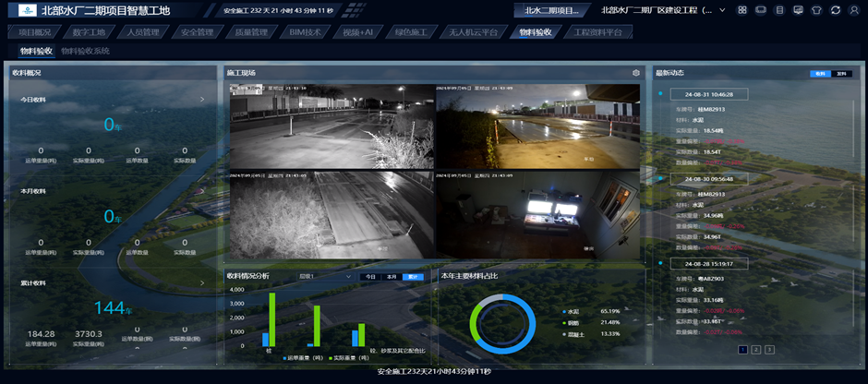This screenshot has width=868, height=384.
Task: Open the 视频+AI tab
Action: click(x=356, y=32)
